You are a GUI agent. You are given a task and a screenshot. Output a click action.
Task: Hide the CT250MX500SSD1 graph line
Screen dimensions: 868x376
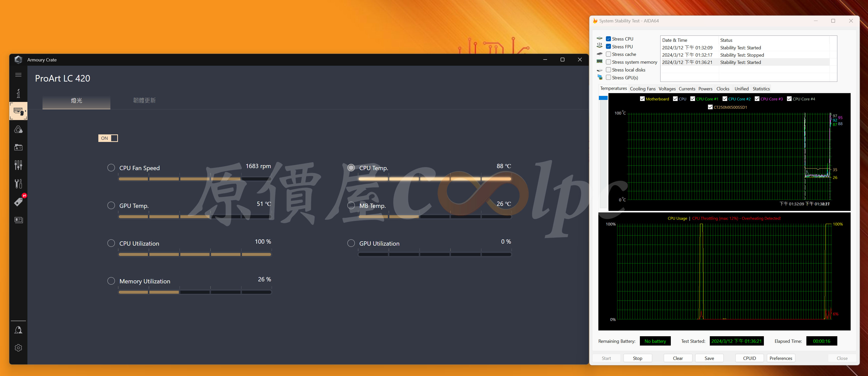point(710,107)
